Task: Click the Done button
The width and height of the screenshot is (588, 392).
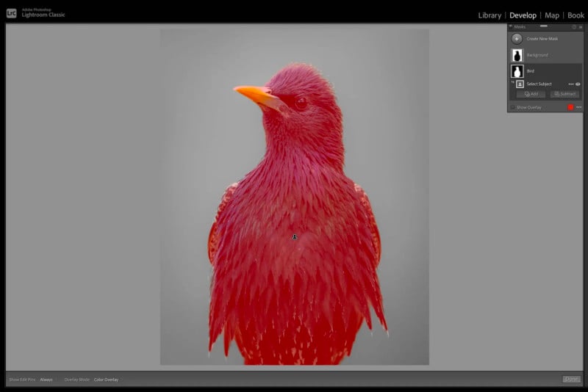Action: 572,380
